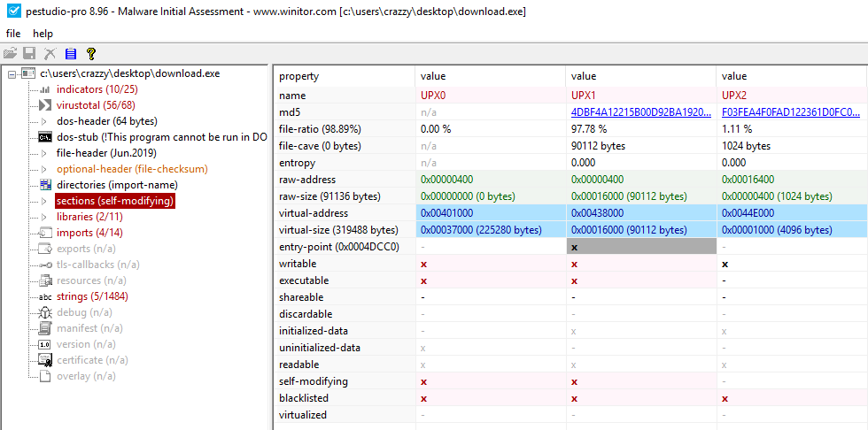Click the entry-point (0x0004DCC0) property label
868x430 pixels.
tap(339, 247)
